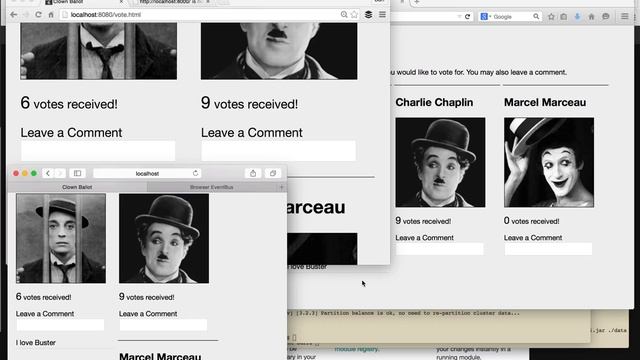Click 'Charlie Chaplin' heading in Firefox
640x360 pixels.
point(434,102)
